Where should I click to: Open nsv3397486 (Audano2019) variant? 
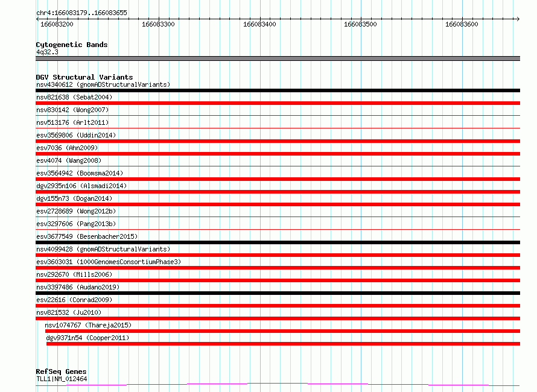(78, 287)
